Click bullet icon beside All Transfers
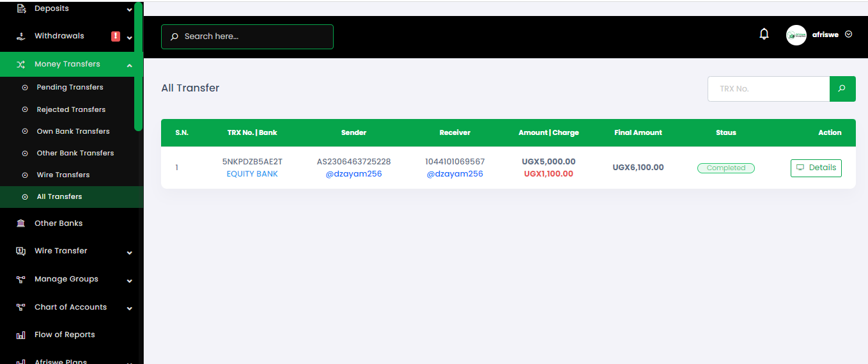Viewport: 868px width, 364px height. pos(25,197)
